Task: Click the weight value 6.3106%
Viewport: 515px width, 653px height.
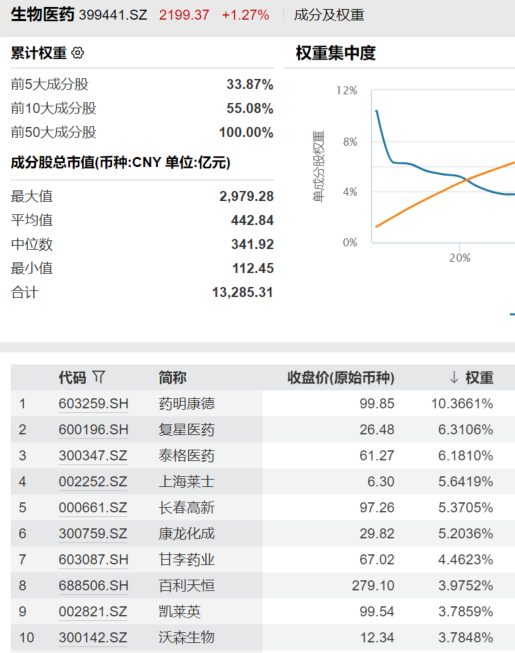Action: (465, 429)
